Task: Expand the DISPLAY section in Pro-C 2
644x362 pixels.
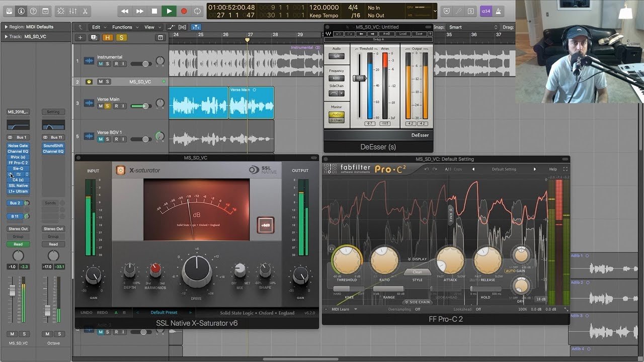Action: tap(417, 259)
